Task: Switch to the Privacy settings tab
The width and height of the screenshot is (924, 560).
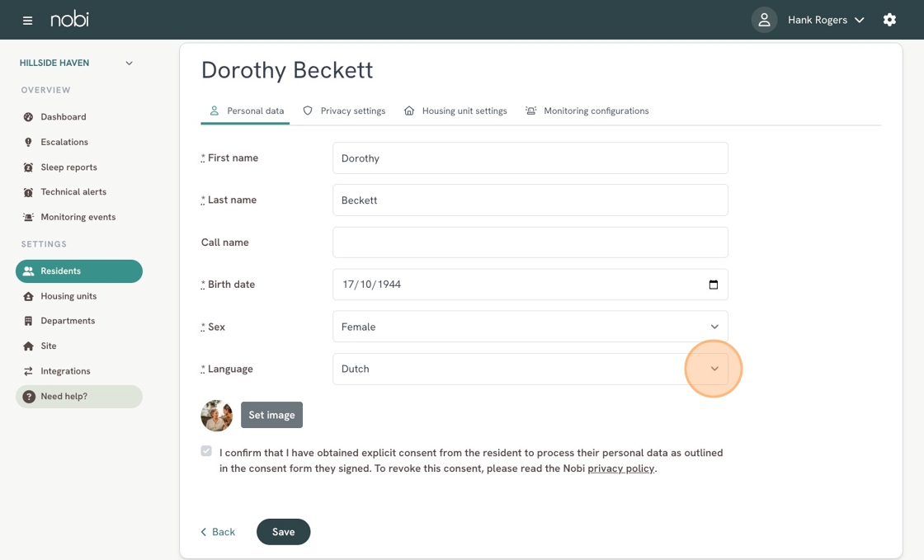Action: coord(344,111)
